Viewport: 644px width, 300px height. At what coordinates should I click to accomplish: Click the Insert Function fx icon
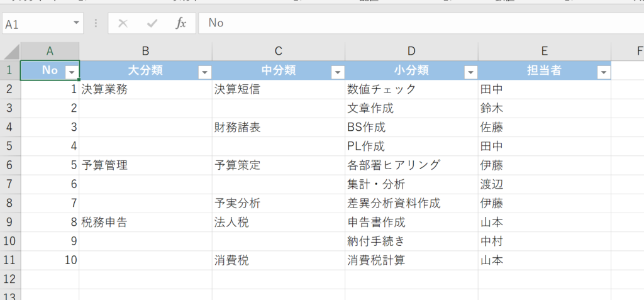(x=180, y=23)
